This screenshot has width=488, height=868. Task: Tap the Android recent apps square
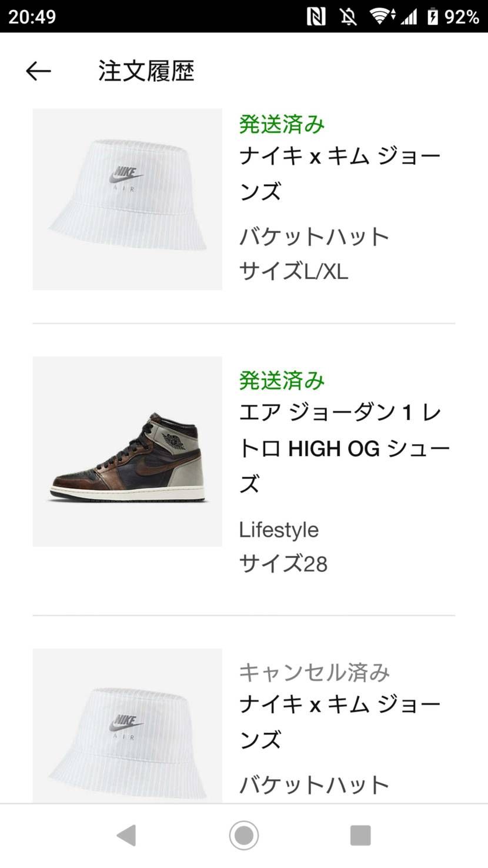coord(360,835)
